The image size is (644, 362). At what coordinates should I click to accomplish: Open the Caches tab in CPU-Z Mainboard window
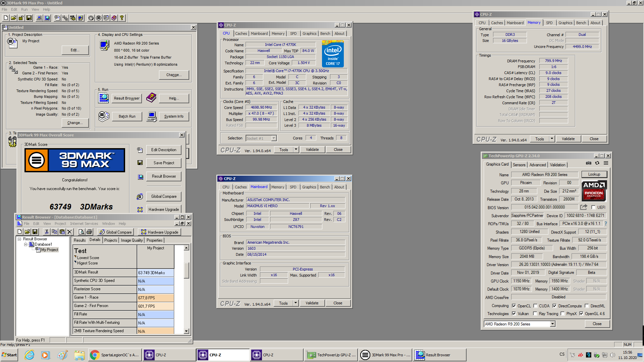[240, 187]
